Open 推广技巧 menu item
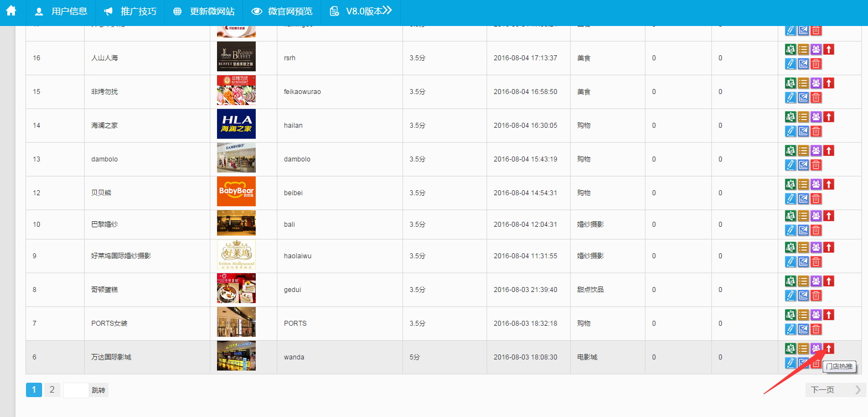This screenshot has width=868, height=417. pos(130,12)
